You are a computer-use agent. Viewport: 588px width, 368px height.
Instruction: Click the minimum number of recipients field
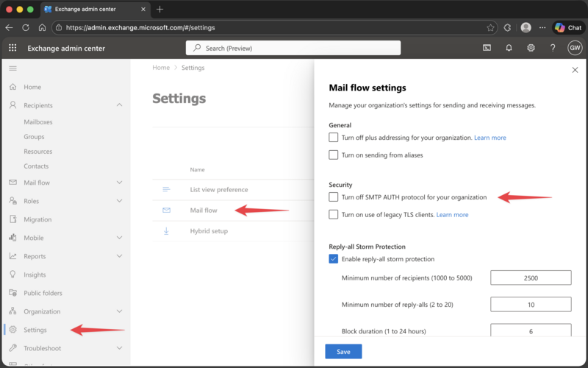531,277
